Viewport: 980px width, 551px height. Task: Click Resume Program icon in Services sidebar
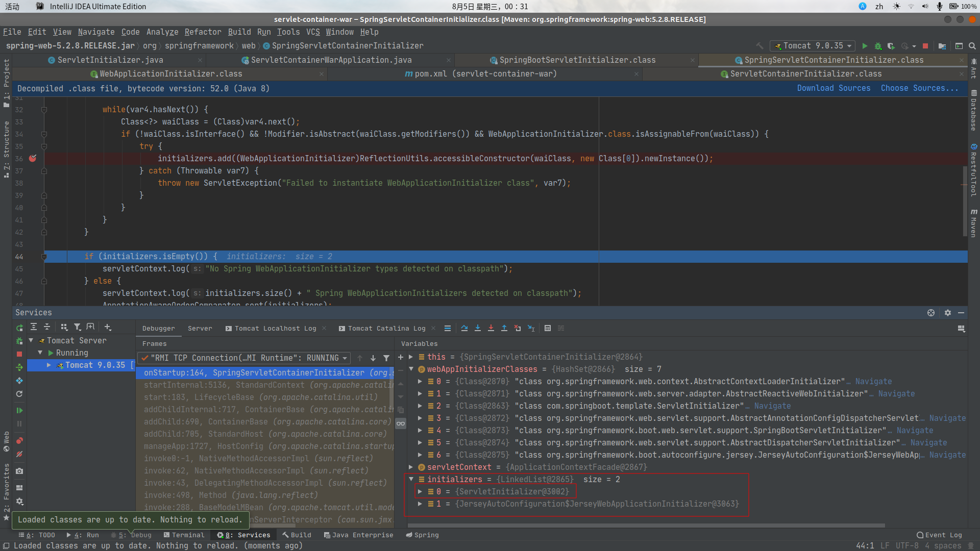[x=19, y=411]
